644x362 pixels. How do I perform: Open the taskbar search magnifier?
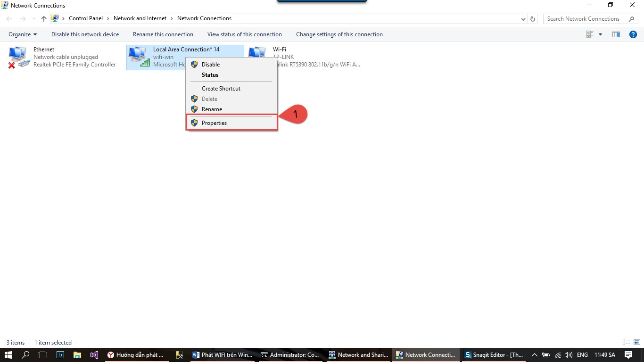point(25,355)
